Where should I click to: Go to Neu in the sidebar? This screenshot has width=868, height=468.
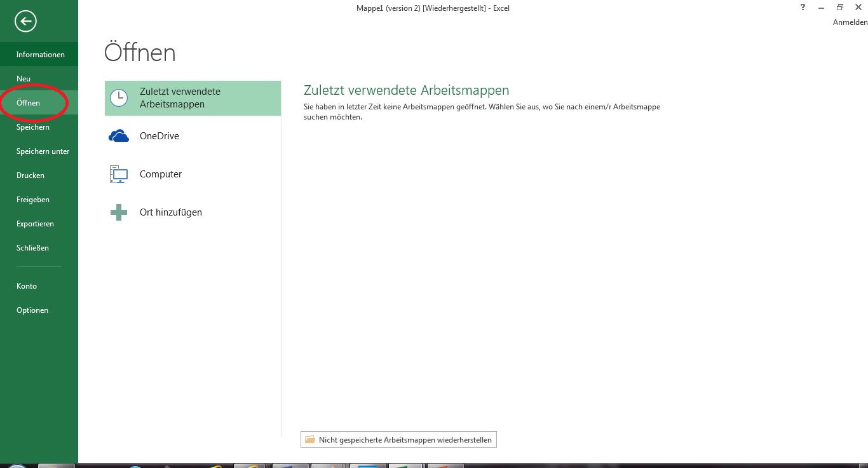pyautogui.click(x=24, y=79)
